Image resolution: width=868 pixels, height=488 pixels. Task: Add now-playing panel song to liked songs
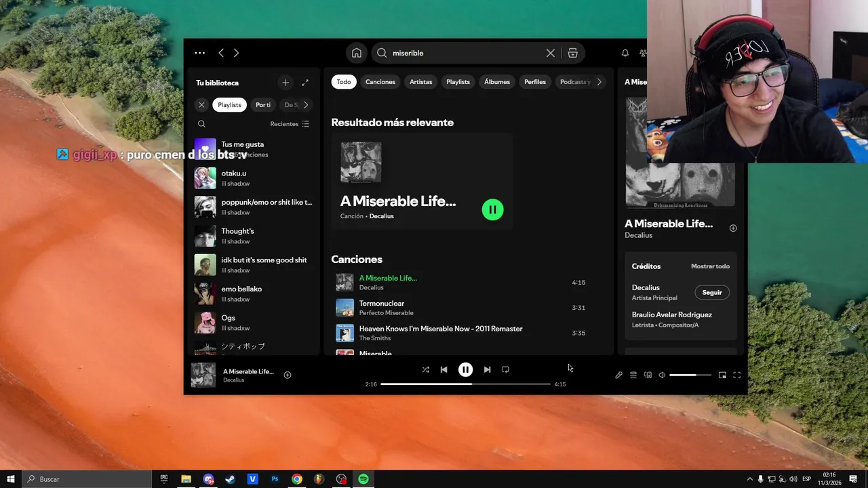pyautogui.click(x=733, y=228)
